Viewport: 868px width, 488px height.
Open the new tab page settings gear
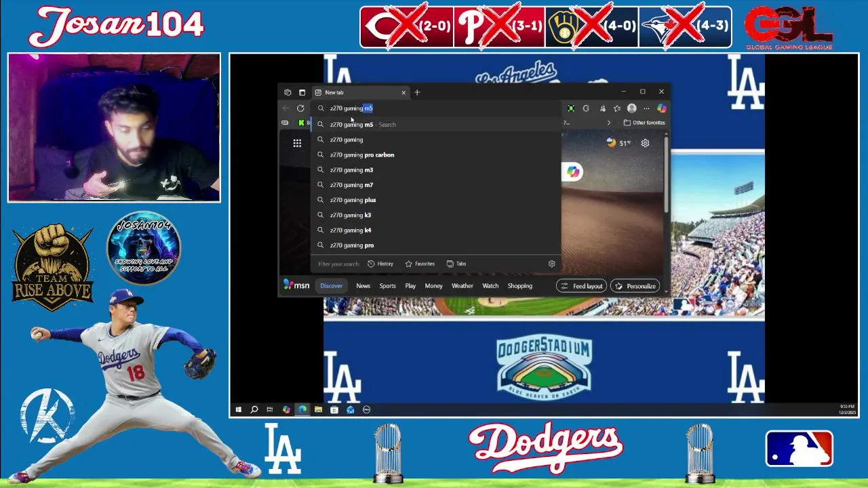click(x=645, y=143)
